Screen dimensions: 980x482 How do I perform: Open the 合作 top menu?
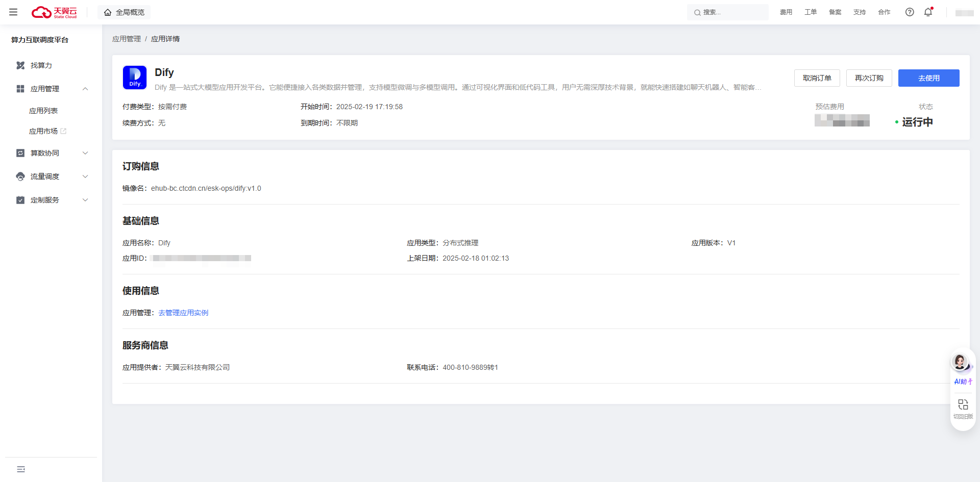[x=884, y=12]
